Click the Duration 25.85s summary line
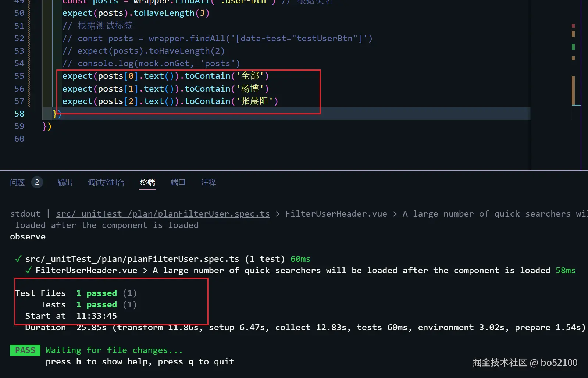This screenshot has width=588, height=378. pyautogui.click(x=305, y=328)
